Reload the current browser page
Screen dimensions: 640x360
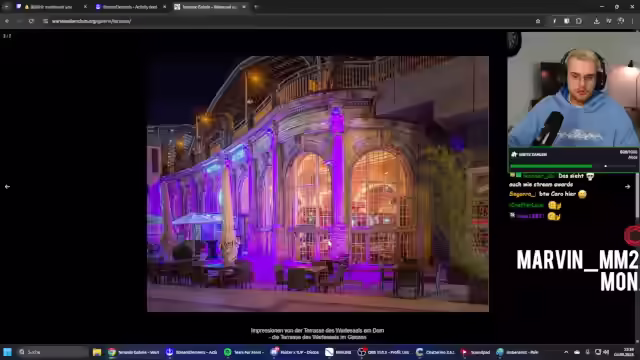click(31, 21)
